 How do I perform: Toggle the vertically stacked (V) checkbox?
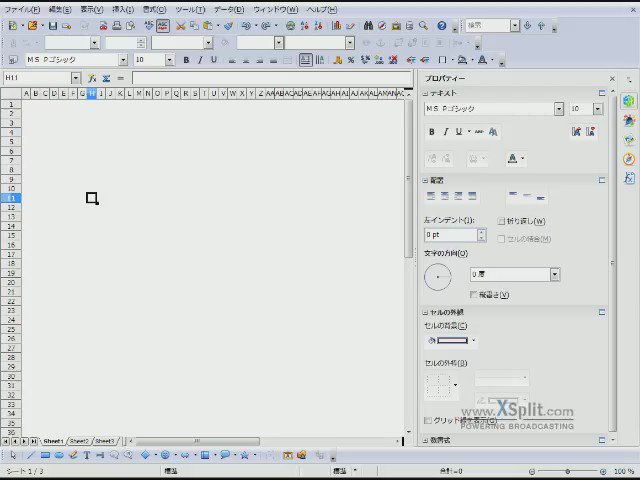point(473,295)
